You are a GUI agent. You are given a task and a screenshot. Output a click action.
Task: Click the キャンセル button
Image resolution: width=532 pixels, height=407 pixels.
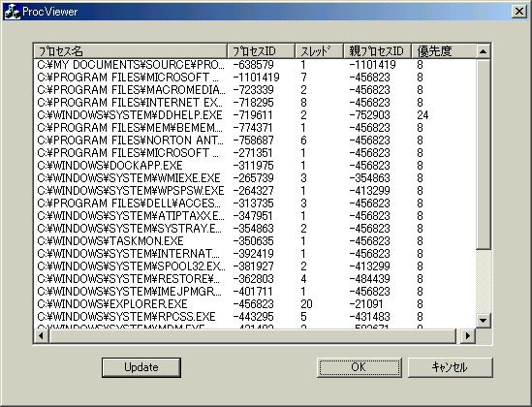point(450,367)
